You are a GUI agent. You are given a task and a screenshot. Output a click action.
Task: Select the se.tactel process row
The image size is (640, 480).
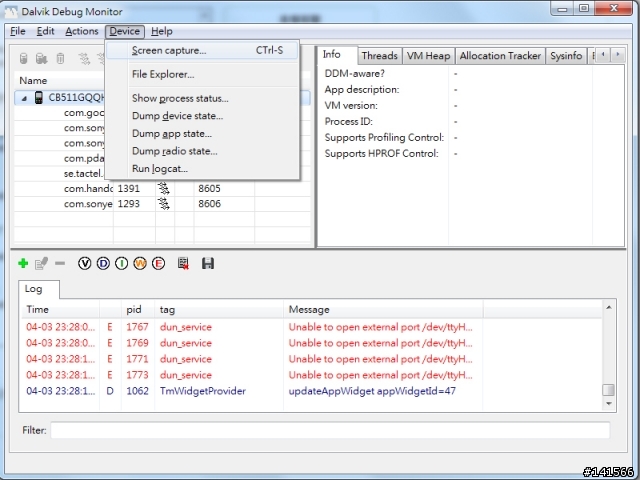point(83,173)
